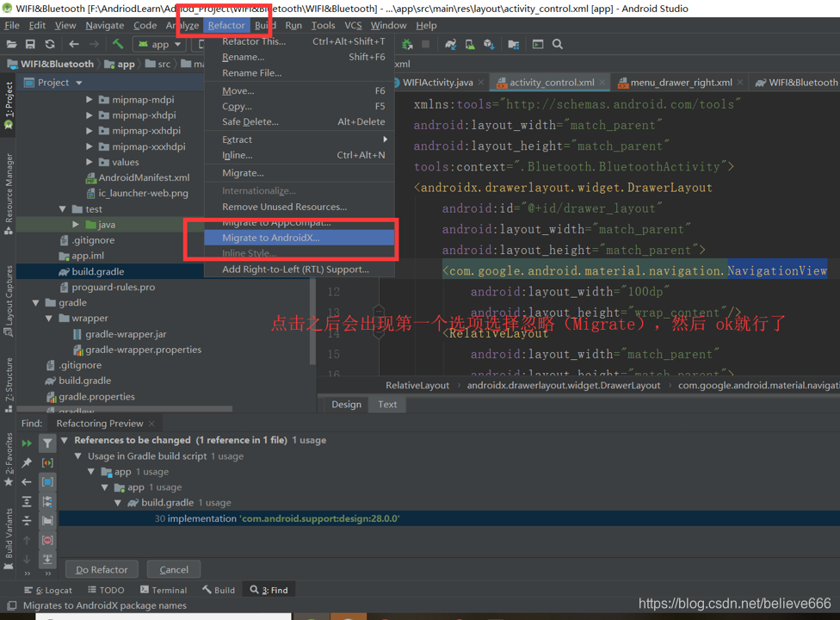This screenshot has width=840, height=620.
Task: Collapse the gradle folder
Action: click(36, 303)
